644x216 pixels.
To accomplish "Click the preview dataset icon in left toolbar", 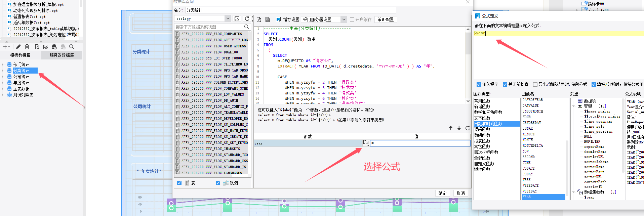I will [x=37, y=47].
